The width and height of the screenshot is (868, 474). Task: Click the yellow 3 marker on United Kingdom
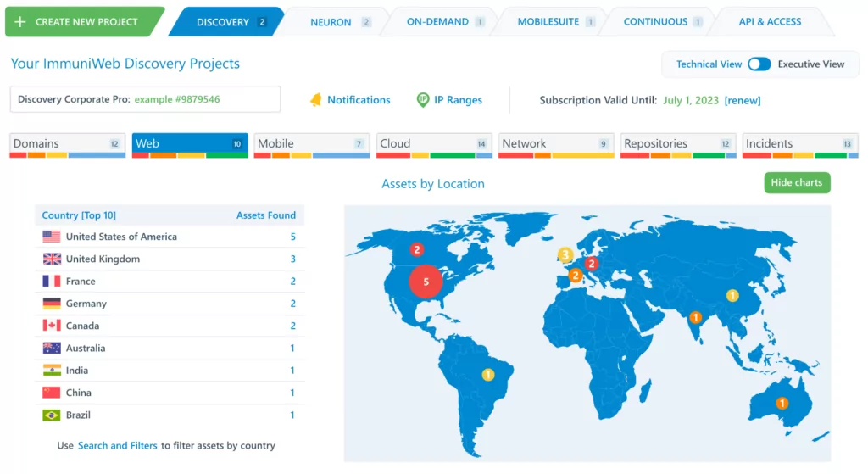[565, 254]
